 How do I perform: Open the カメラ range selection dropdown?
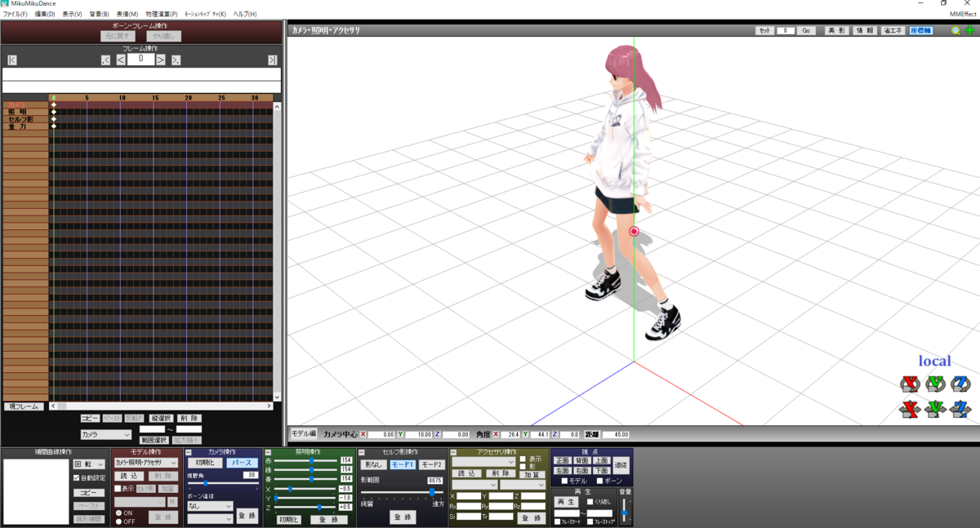105,435
